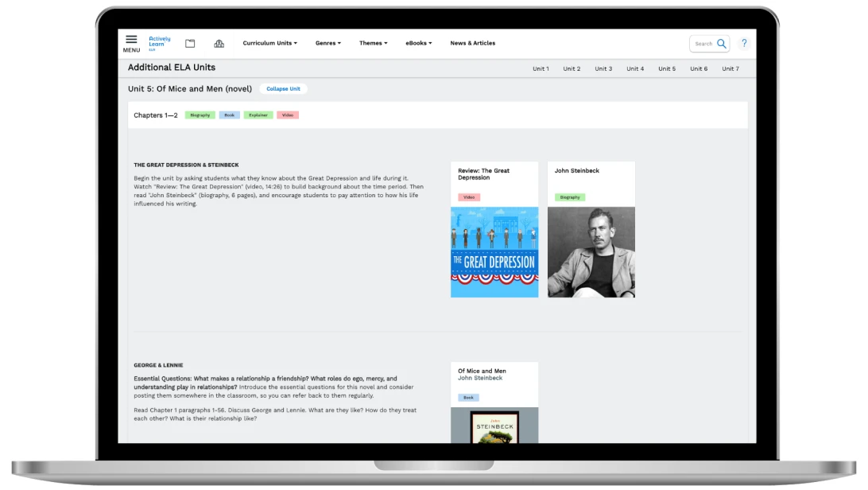
Task: Click the search magnifier icon
Action: pyautogui.click(x=721, y=43)
